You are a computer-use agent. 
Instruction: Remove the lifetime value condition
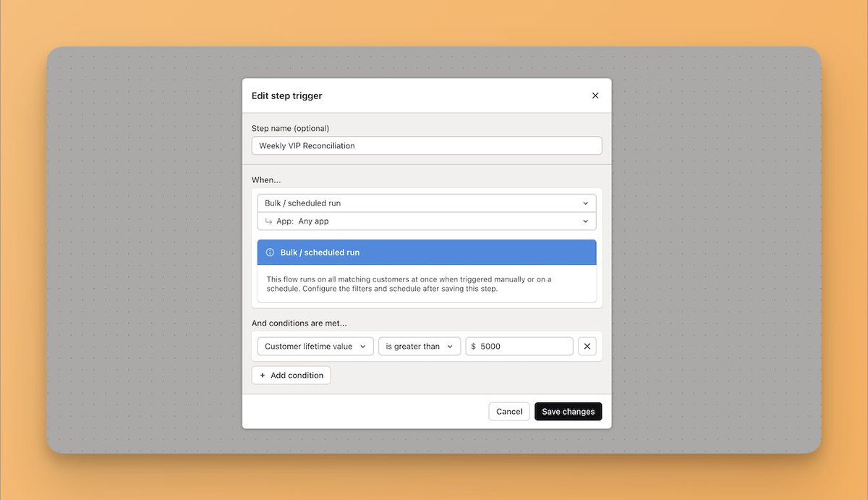(x=587, y=347)
